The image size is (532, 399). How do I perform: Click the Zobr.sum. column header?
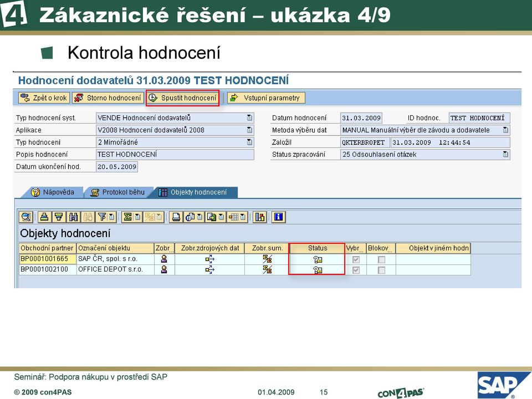pyautogui.click(x=267, y=248)
